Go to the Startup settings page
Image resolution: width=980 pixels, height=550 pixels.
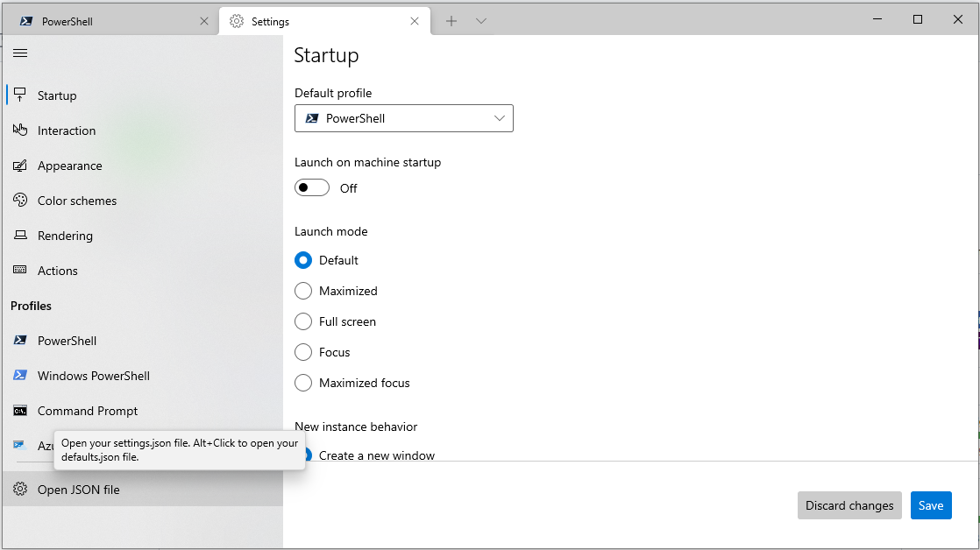point(143,95)
